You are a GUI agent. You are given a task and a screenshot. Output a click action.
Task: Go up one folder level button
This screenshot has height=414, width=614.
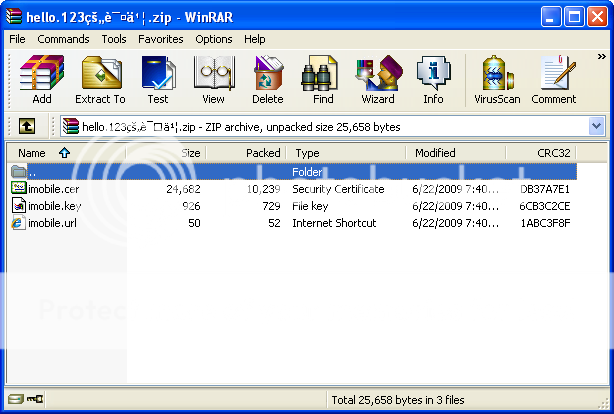point(27,126)
